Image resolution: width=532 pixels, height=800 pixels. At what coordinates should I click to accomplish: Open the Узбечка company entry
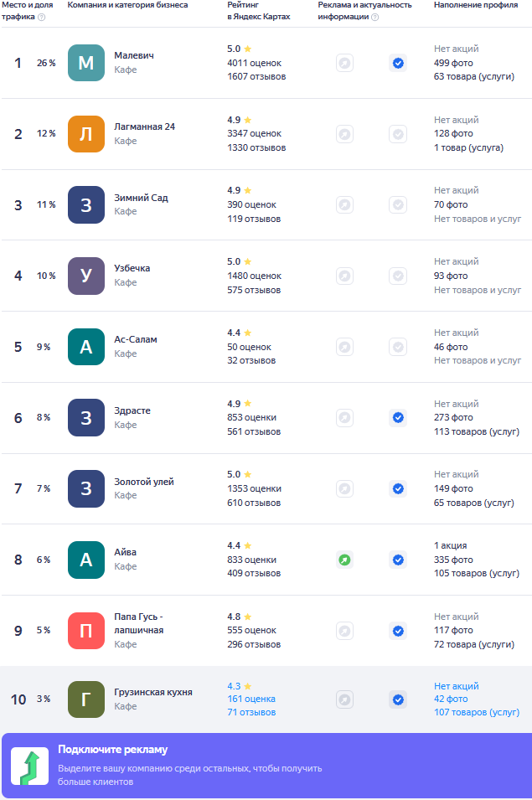pos(132,268)
